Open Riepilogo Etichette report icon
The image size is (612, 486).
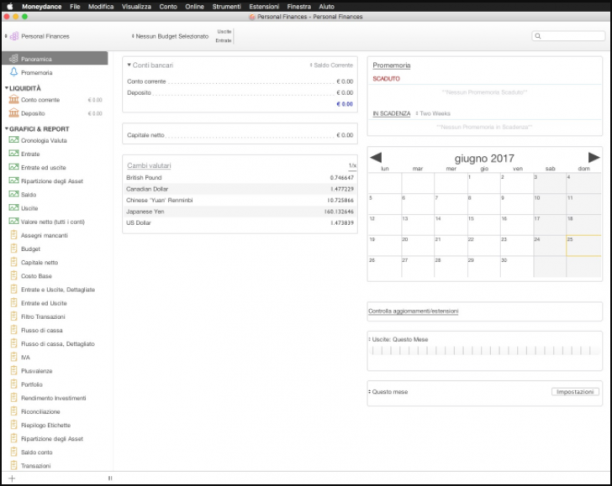14,425
